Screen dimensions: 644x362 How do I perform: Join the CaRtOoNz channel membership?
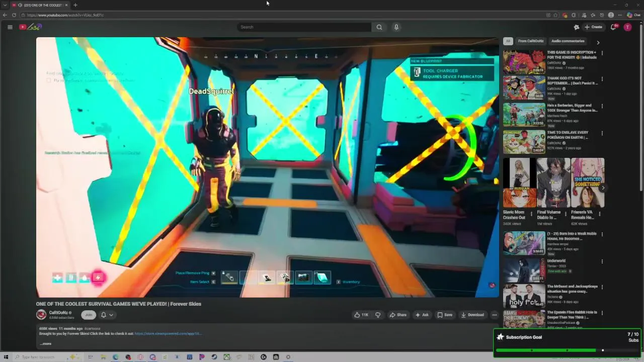89,315
